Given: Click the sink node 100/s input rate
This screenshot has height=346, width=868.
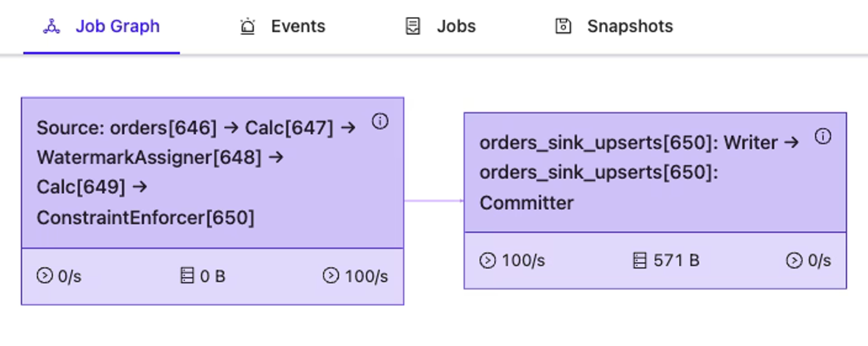Looking at the screenshot, I should click(512, 260).
